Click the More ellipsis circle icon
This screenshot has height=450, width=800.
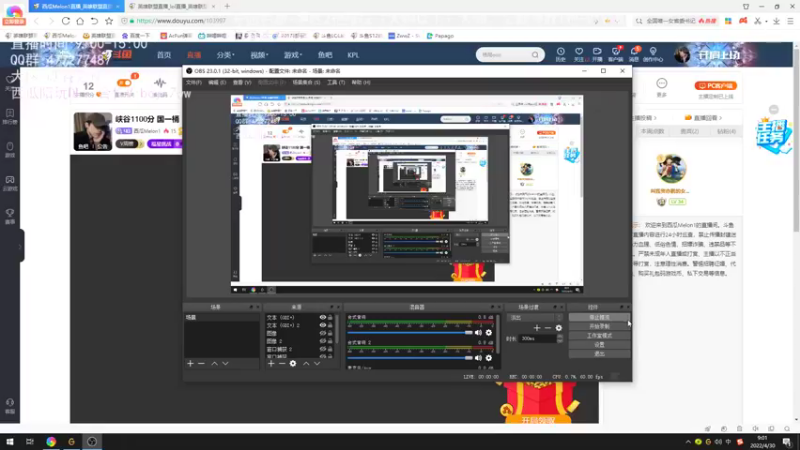(662, 84)
